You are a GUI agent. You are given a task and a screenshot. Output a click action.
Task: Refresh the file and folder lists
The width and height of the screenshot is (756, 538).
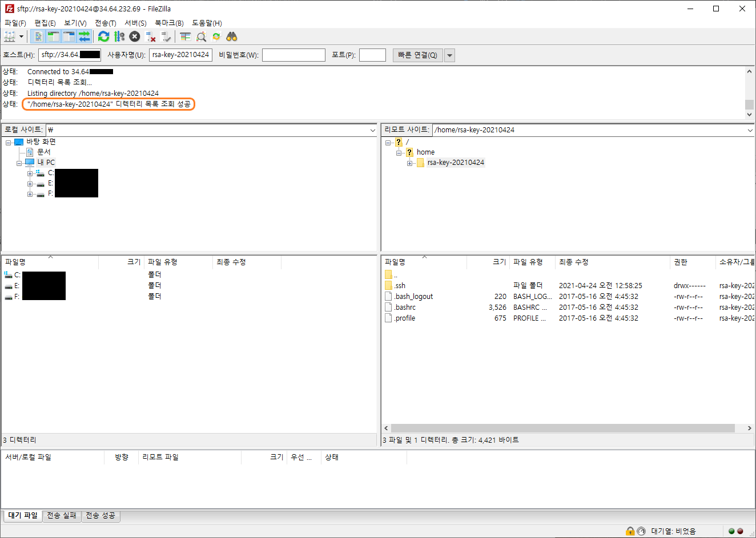103,37
